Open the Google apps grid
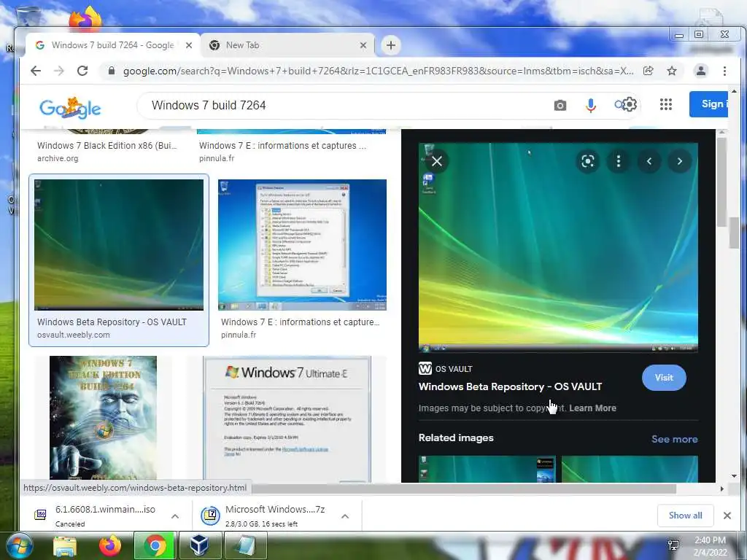 coord(666,104)
